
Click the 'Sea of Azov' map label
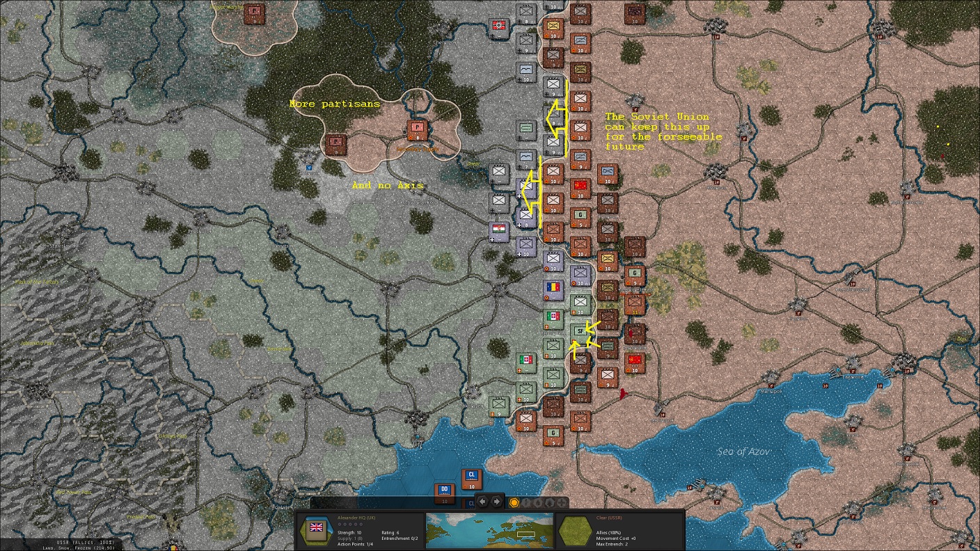click(743, 452)
